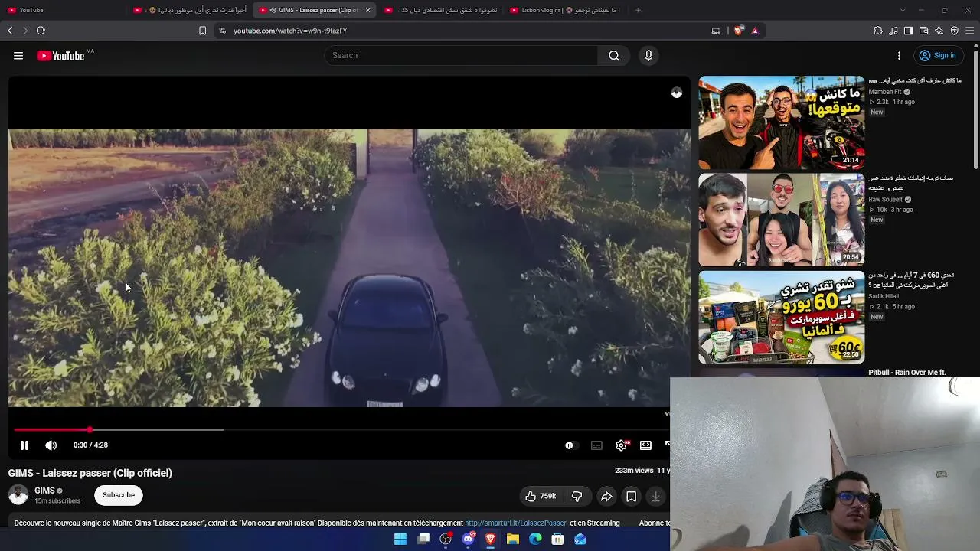Share the video
The height and width of the screenshot is (551, 980).
click(606, 496)
